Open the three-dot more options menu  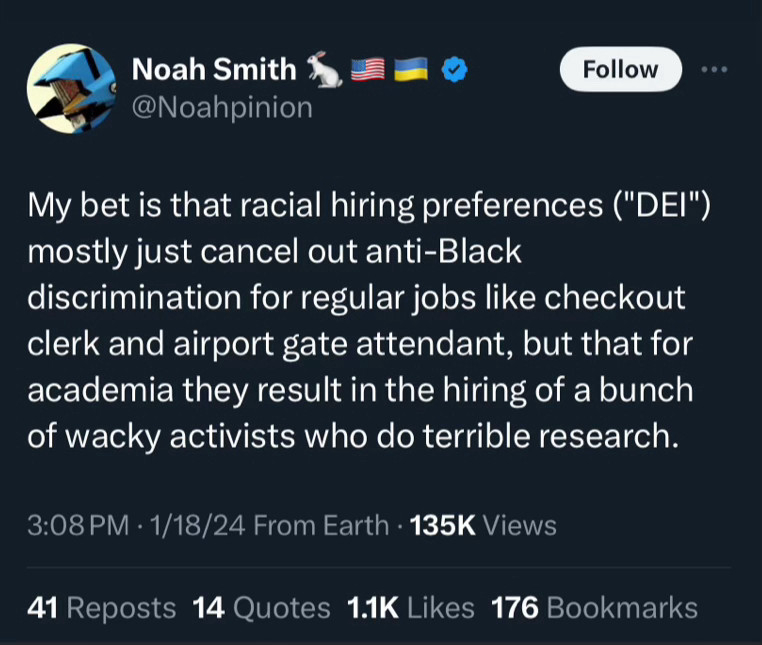pyautogui.click(x=715, y=69)
